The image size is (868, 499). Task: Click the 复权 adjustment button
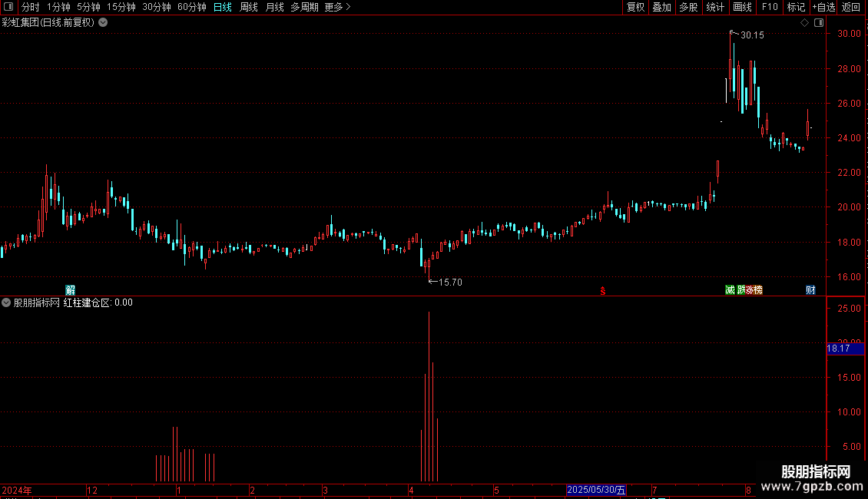[x=635, y=7]
